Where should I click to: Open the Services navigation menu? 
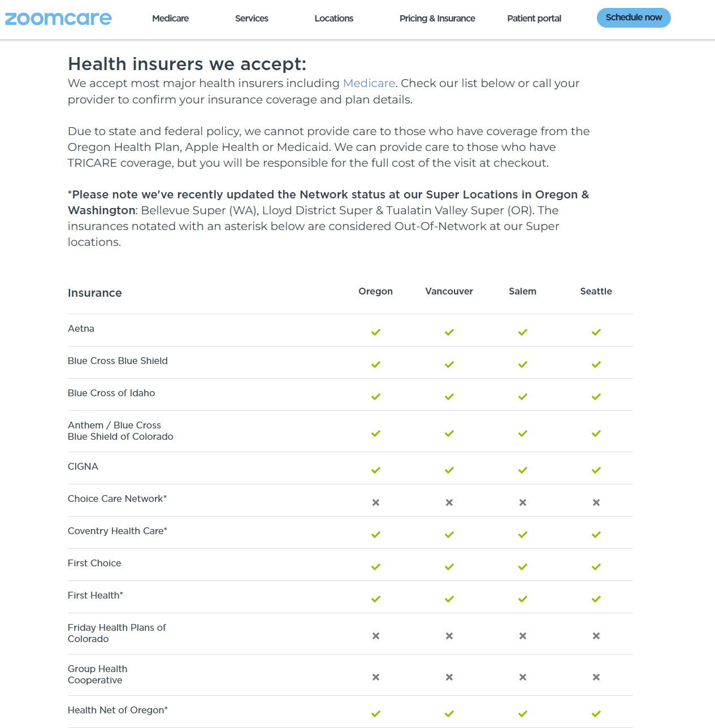252,19
